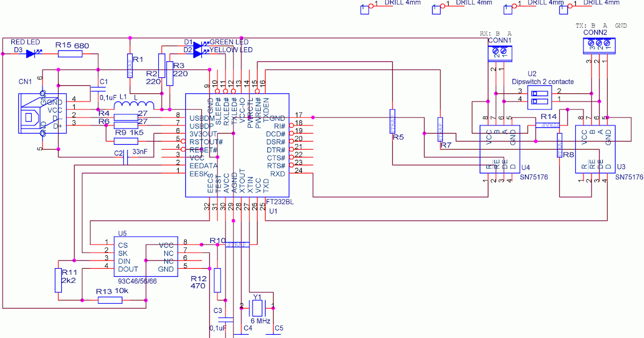
Task: Select the FT232BL chip U1
Action: [237, 145]
